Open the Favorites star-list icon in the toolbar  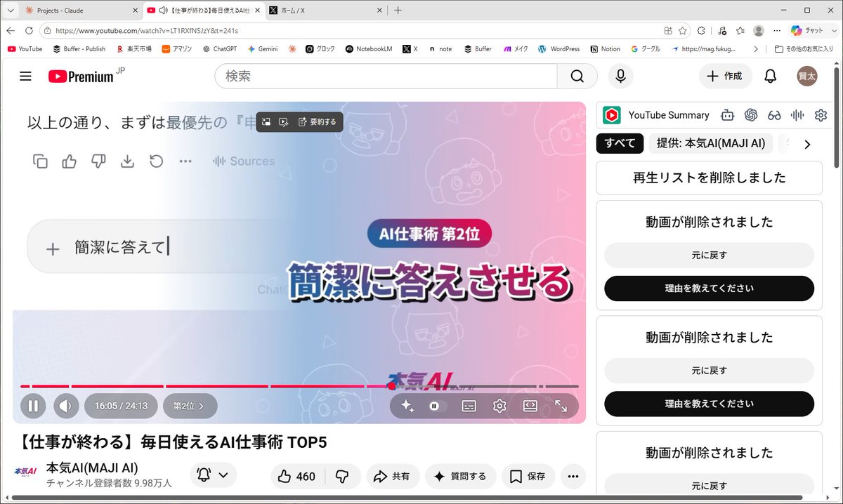pyautogui.click(x=740, y=30)
